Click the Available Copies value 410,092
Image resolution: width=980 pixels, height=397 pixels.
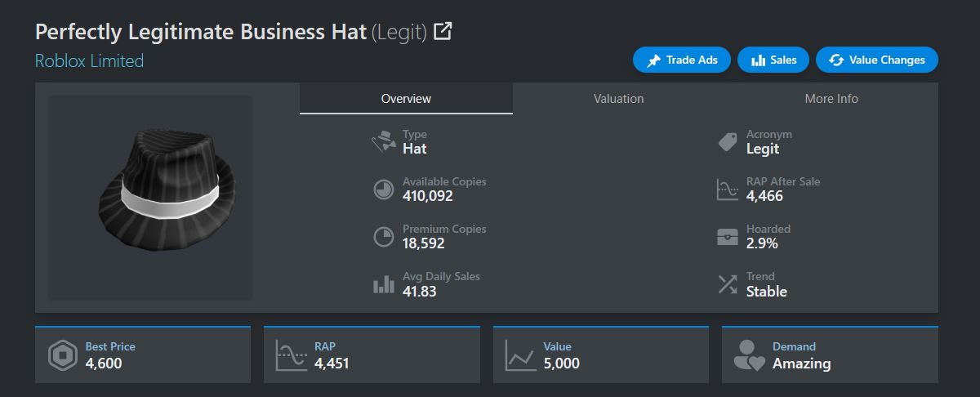[428, 196]
